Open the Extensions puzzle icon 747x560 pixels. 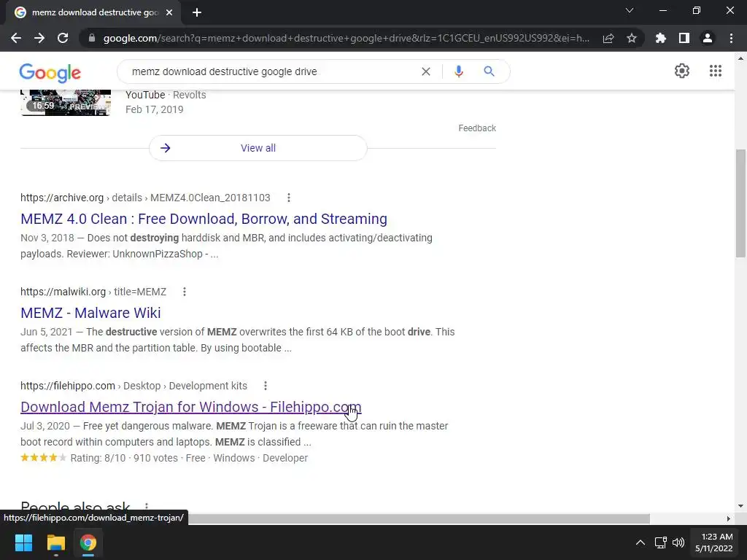[661, 38]
